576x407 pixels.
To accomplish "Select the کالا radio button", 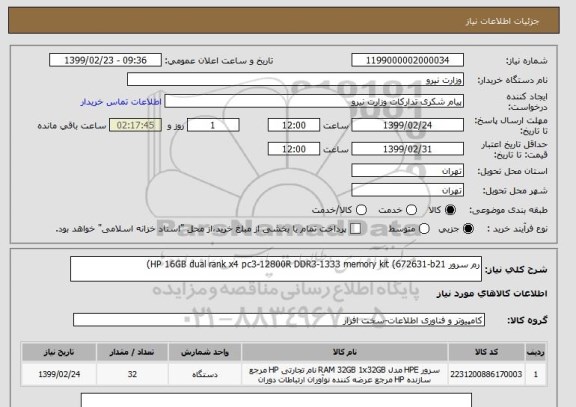I will click(450, 210).
